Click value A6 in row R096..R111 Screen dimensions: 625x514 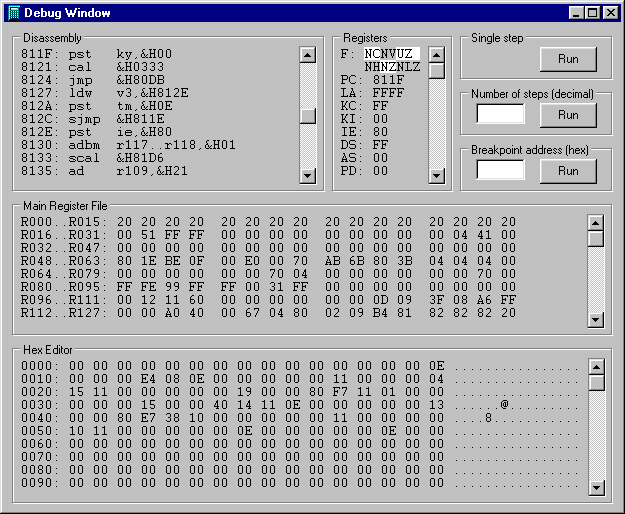click(x=484, y=300)
